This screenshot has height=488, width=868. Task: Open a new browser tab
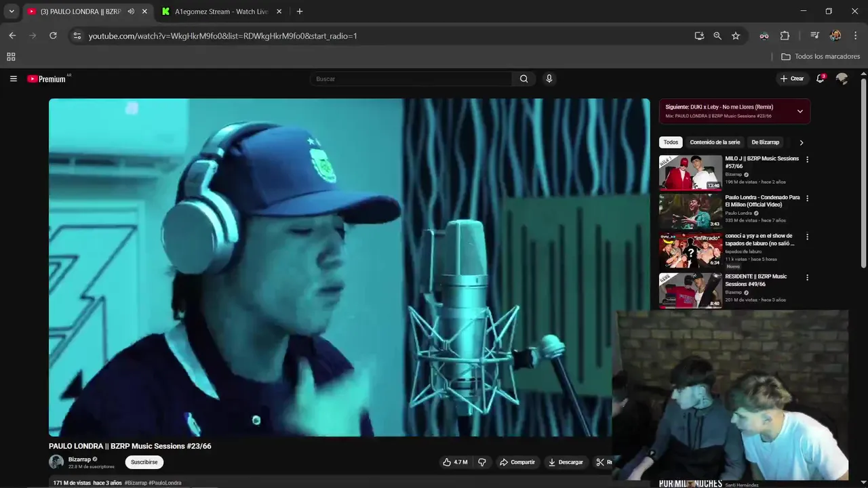pyautogui.click(x=300, y=12)
